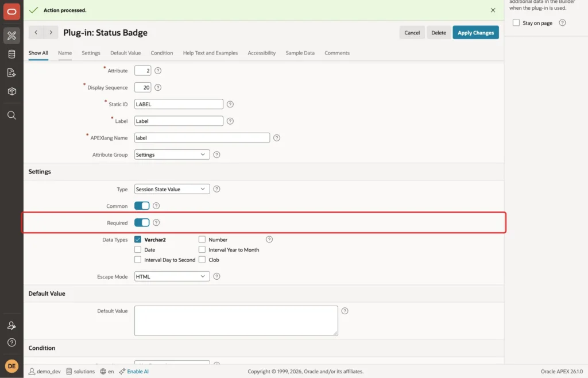
Task: Show help for Display Sequence field
Action: coord(158,87)
